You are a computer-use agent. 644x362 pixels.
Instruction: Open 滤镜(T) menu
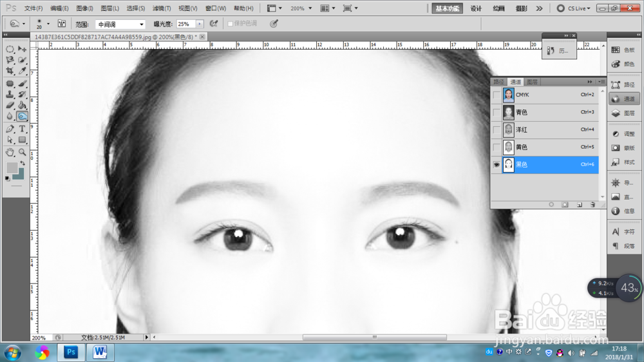(162, 8)
